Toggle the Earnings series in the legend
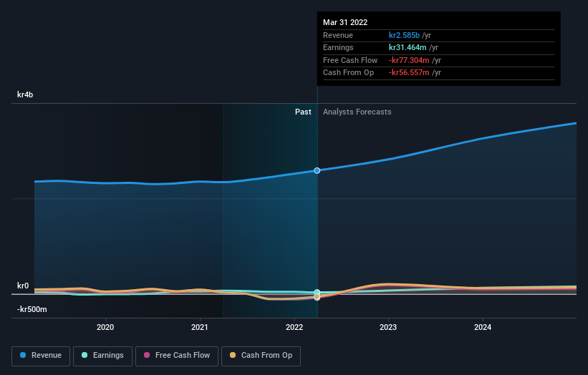Image resolution: width=588 pixels, height=375 pixels. (102, 356)
